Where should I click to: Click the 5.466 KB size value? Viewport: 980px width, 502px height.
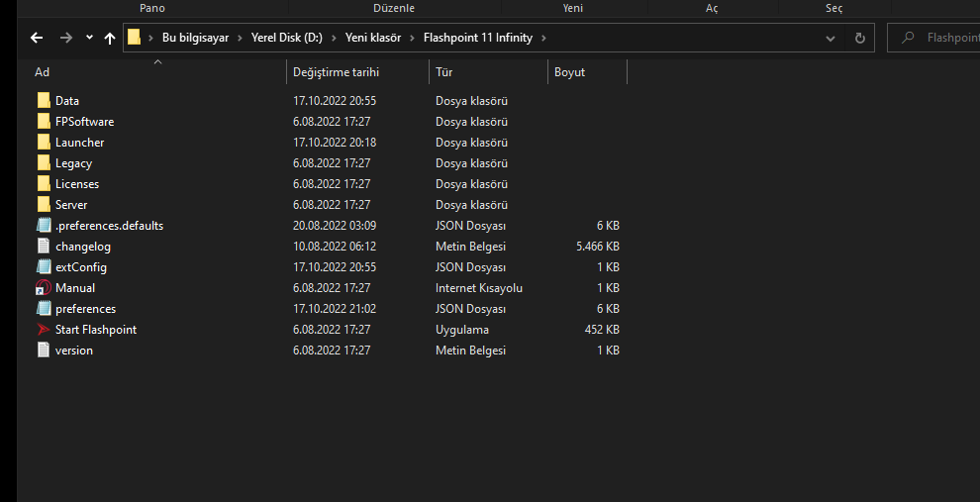598,247
